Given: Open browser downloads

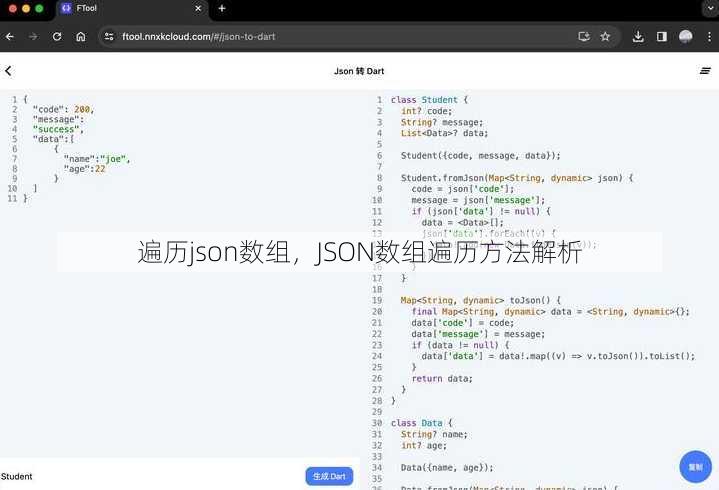Looking at the screenshot, I should coord(638,37).
